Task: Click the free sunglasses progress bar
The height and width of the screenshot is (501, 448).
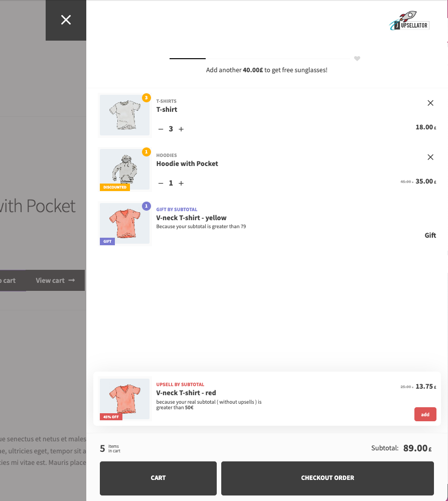Action: click(x=259, y=59)
